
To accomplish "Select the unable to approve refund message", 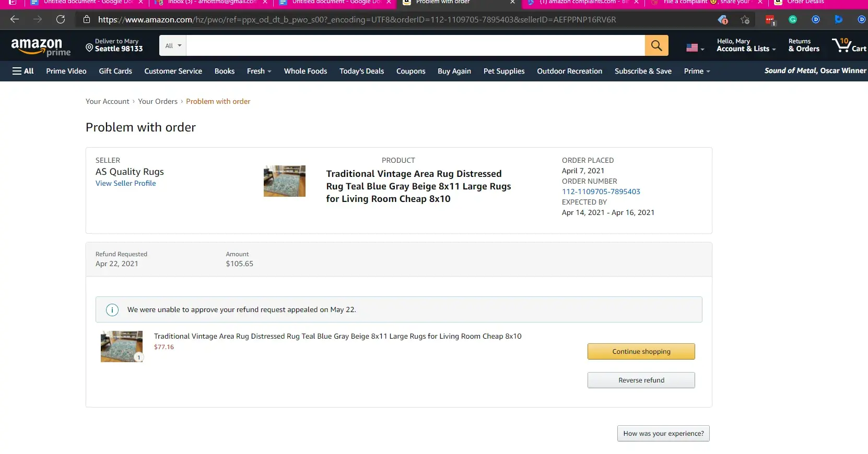I will 242,309.
